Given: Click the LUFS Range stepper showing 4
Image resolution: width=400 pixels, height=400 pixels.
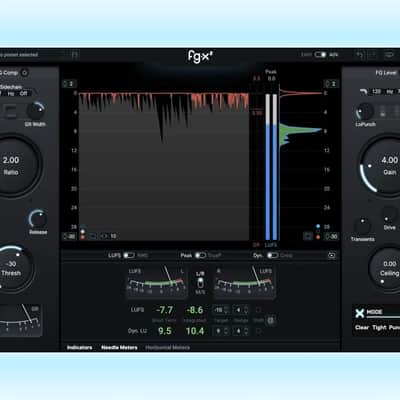Looking at the screenshot, I should 241,310.
